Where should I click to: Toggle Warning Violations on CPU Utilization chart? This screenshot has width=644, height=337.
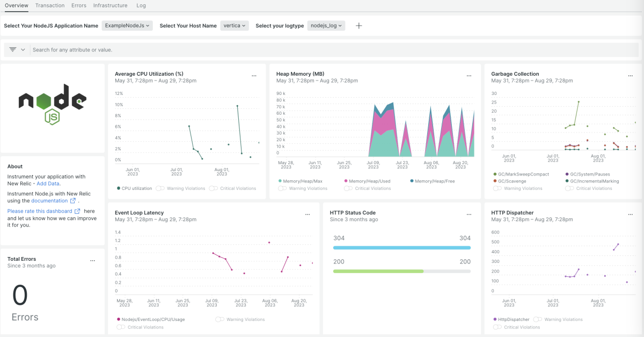[x=160, y=188]
